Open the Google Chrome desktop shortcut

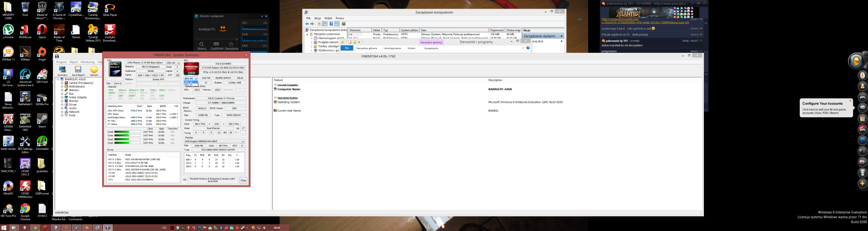(25, 211)
